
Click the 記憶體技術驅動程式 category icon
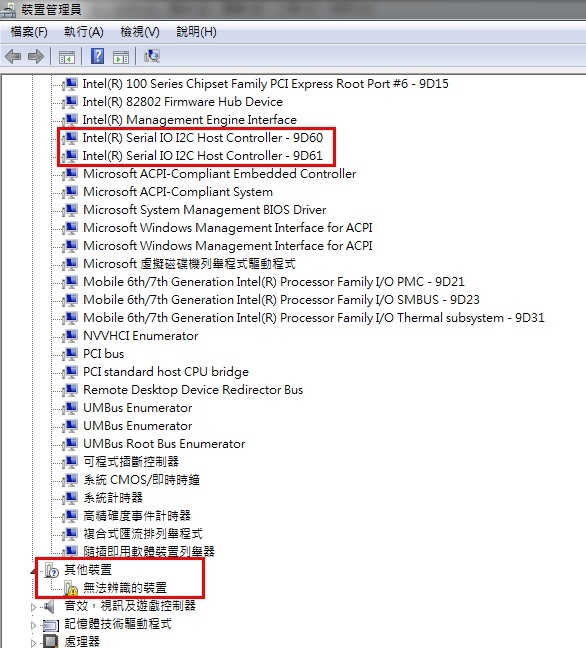(51, 624)
